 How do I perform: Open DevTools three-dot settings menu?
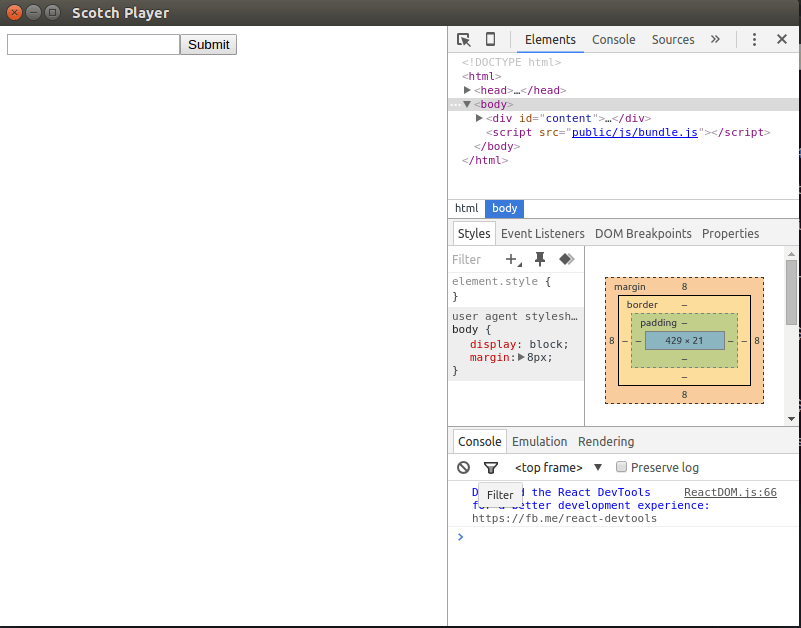(x=754, y=39)
